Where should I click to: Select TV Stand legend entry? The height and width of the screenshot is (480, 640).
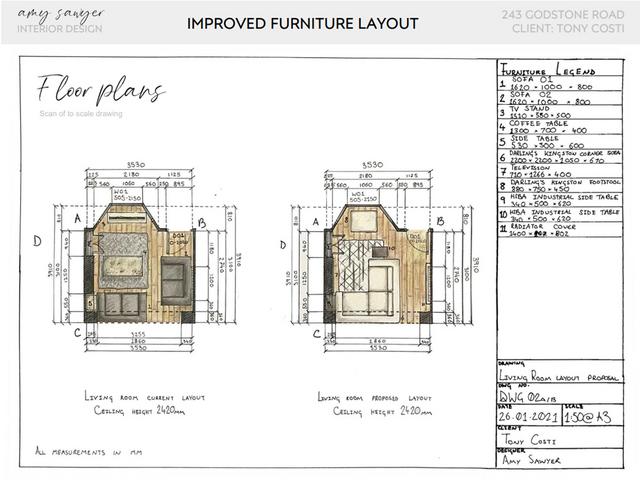click(551, 114)
